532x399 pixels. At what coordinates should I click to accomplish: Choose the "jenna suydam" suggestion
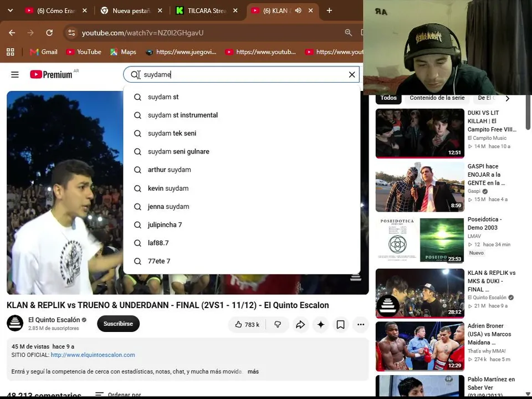(242, 207)
